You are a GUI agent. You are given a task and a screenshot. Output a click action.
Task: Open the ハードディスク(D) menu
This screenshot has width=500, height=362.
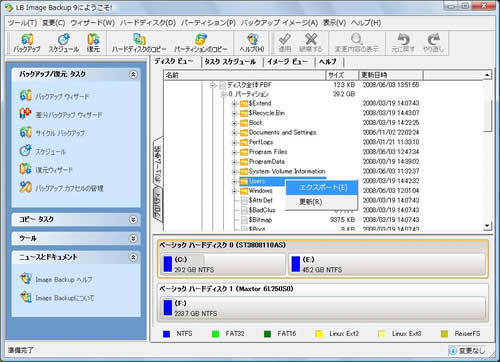(148, 23)
